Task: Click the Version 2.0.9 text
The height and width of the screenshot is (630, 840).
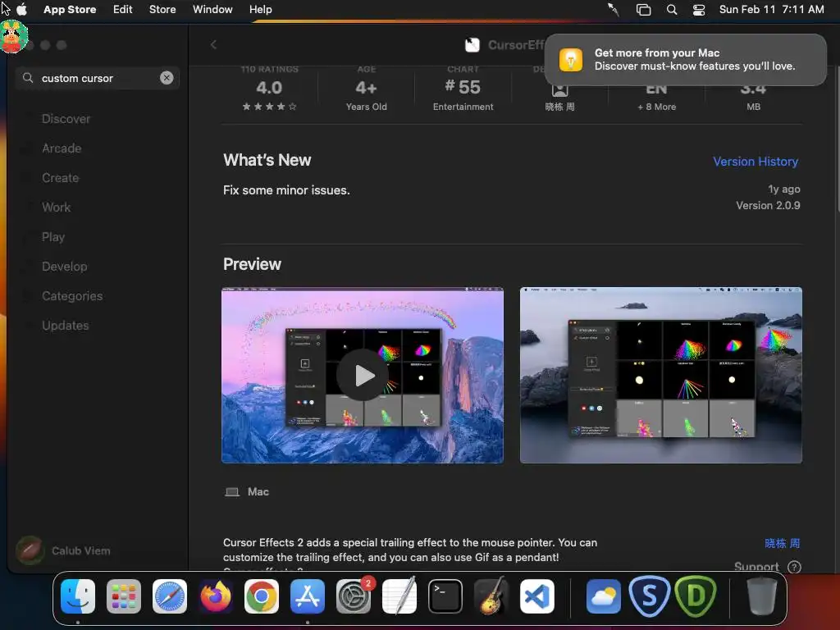Action: pos(768,205)
